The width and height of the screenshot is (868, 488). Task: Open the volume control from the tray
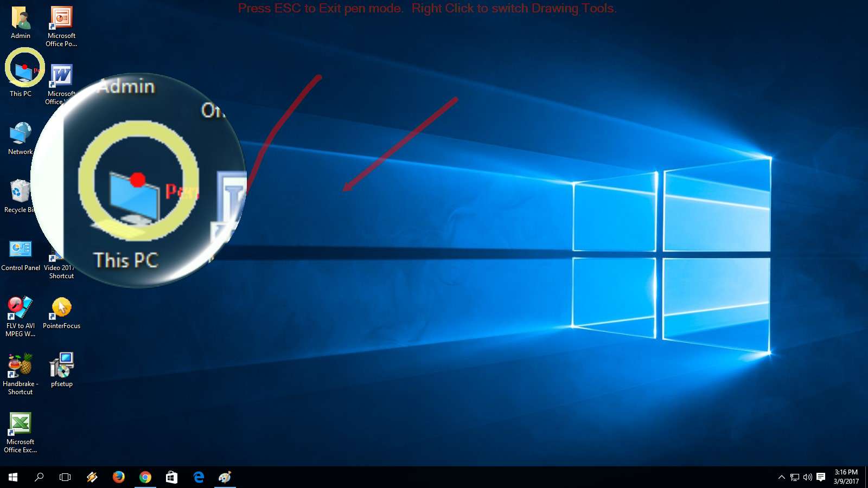tap(807, 477)
